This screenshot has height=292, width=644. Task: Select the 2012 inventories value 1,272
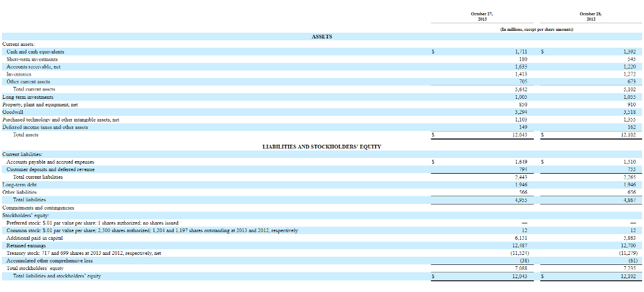[629, 74]
